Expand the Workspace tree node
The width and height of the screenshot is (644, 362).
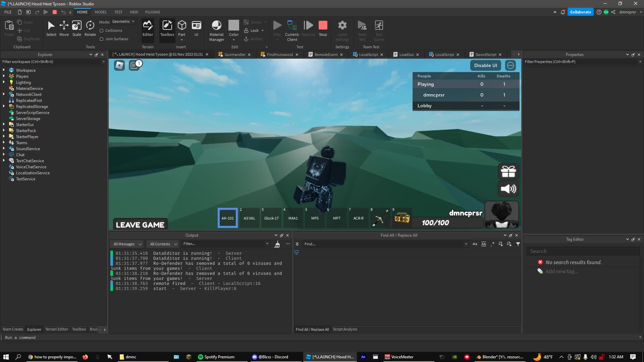tap(4, 70)
